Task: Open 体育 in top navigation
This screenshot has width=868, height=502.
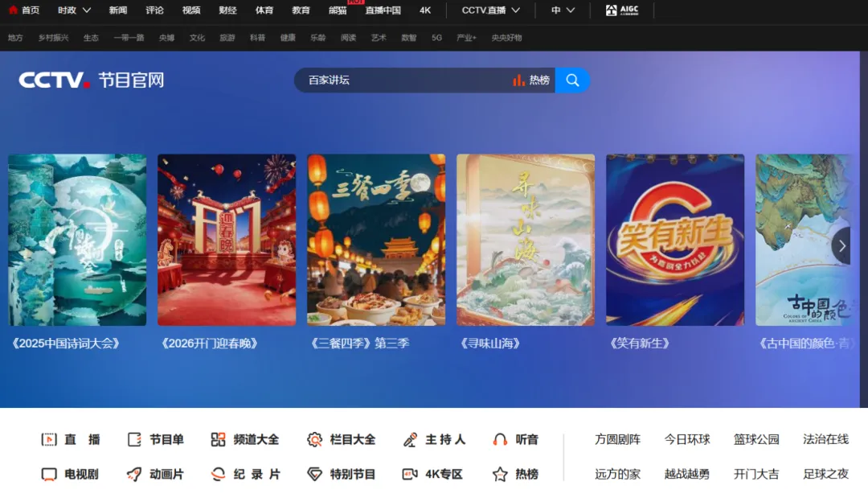Action: [x=264, y=10]
